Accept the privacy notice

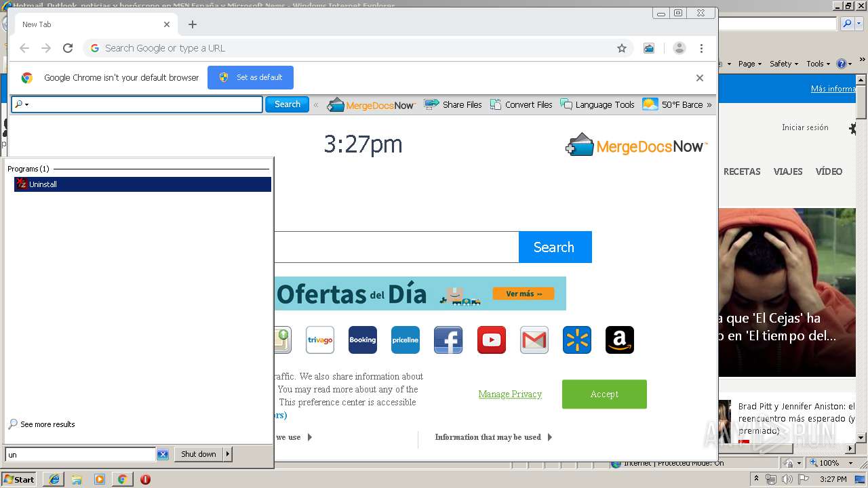(604, 394)
